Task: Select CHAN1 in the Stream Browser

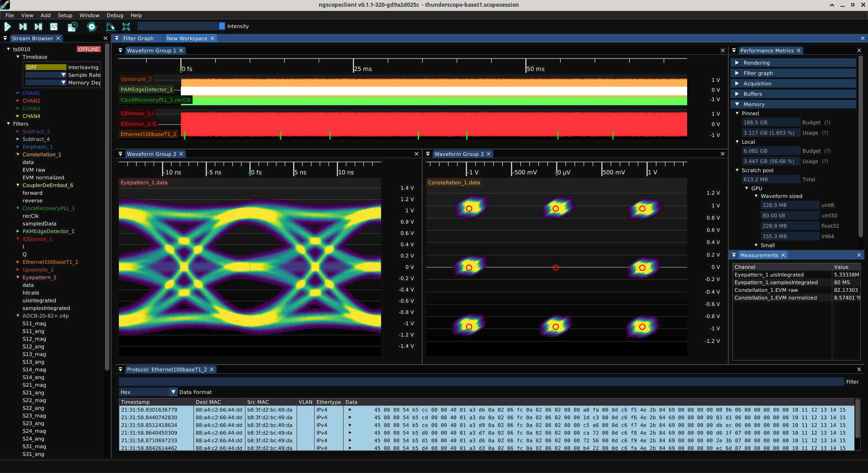Action: coord(31,93)
